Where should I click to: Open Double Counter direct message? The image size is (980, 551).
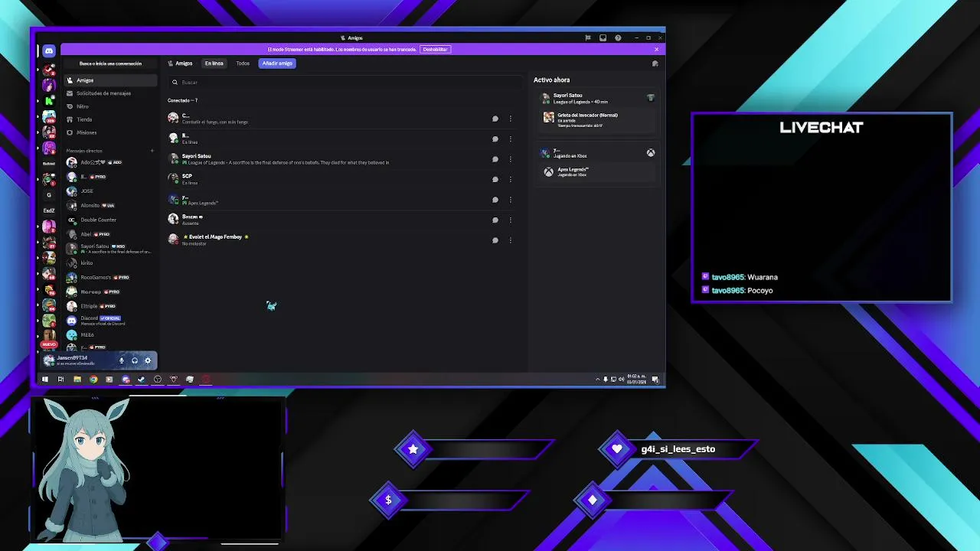click(x=110, y=220)
